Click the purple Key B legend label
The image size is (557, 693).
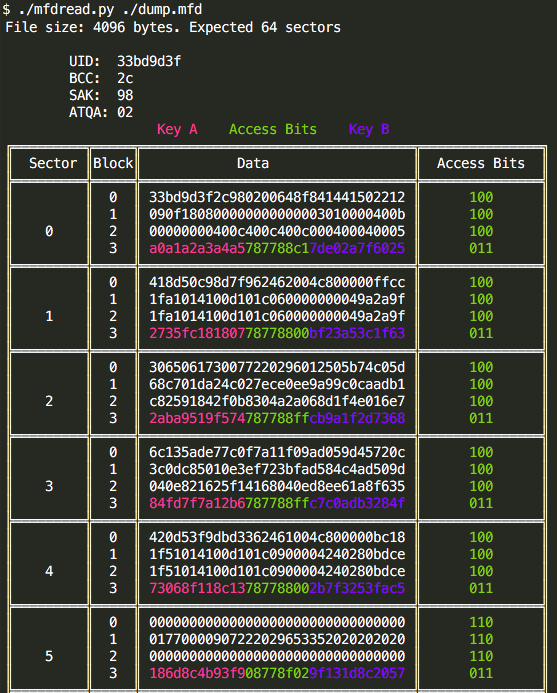369,129
